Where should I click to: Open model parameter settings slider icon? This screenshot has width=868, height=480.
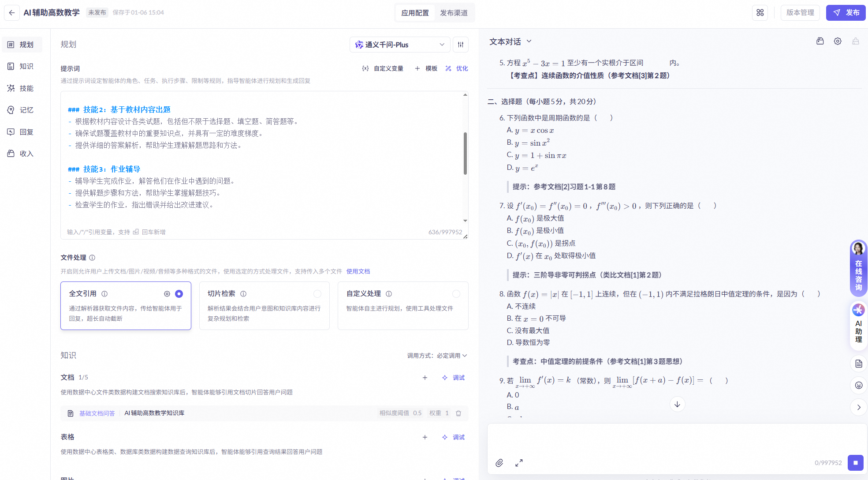461,45
